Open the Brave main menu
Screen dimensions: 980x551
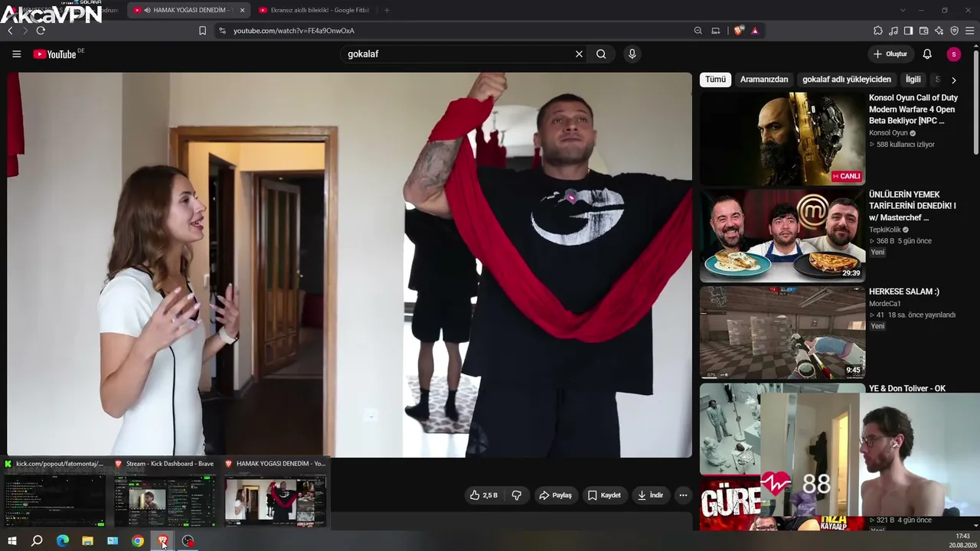[970, 31]
